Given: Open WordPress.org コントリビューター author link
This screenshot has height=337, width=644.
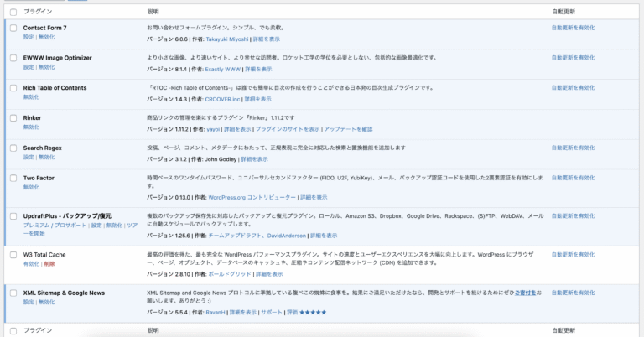Looking at the screenshot, I should click(x=252, y=198).
